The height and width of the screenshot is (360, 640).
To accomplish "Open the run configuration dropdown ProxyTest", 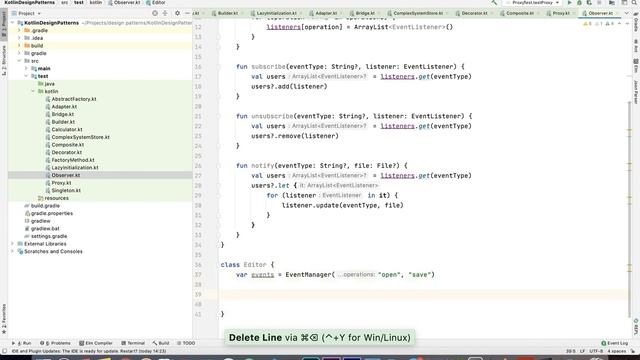I will pos(532,2).
